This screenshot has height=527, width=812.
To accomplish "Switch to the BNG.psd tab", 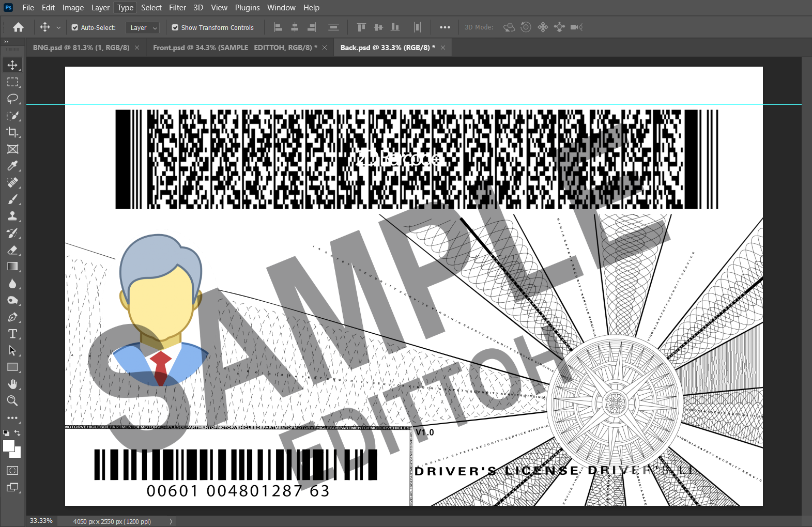I will pyautogui.click(x=81, y=48).
